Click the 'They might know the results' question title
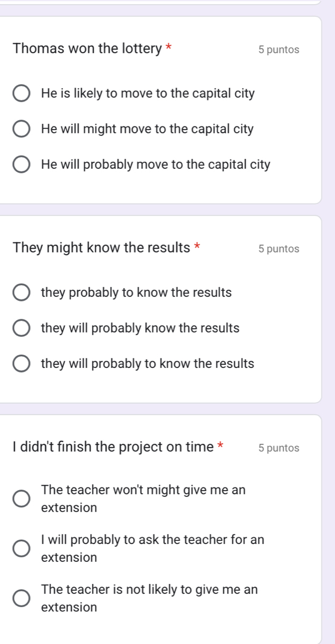 click(101, 248)
